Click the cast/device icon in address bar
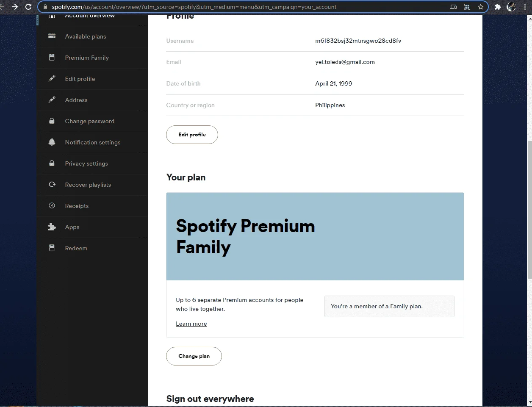This screenshot has height=407, width=532. (x=454, y=7)
